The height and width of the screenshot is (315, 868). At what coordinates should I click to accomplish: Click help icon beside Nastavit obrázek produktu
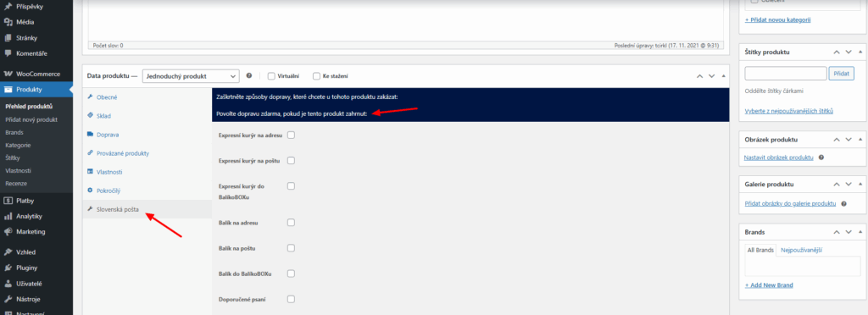pyautogui.click(x=821, y=157)
